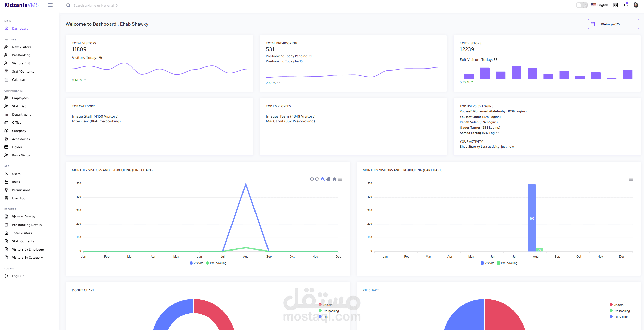Open the line chart hamburger menu
The image size is (644, 330).
340,179
